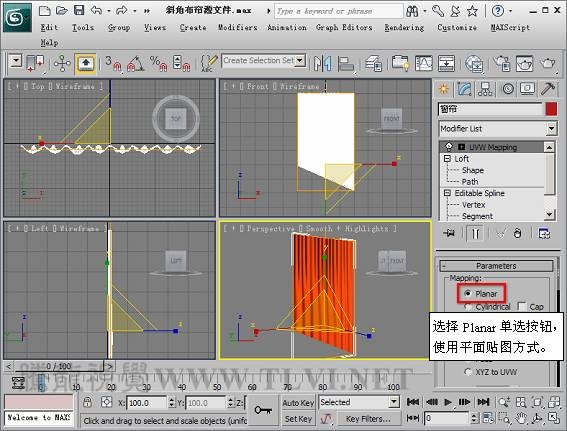This screenshot has width=567, height=431.
Task: Redo the action with the arrow icon
Action: coord(122,10)
